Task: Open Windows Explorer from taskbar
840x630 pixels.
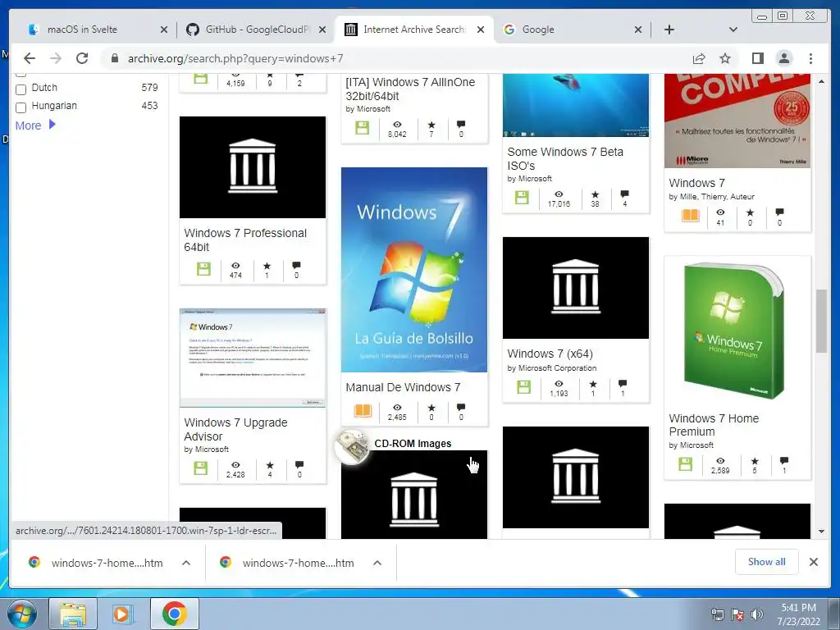Action: click(x=73, y=614)
